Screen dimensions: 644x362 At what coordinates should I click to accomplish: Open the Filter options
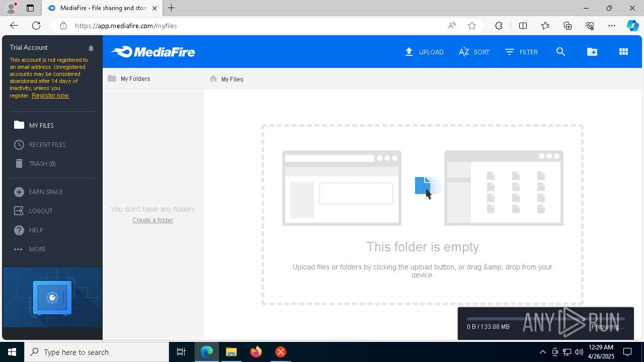[x=521, y=52]
